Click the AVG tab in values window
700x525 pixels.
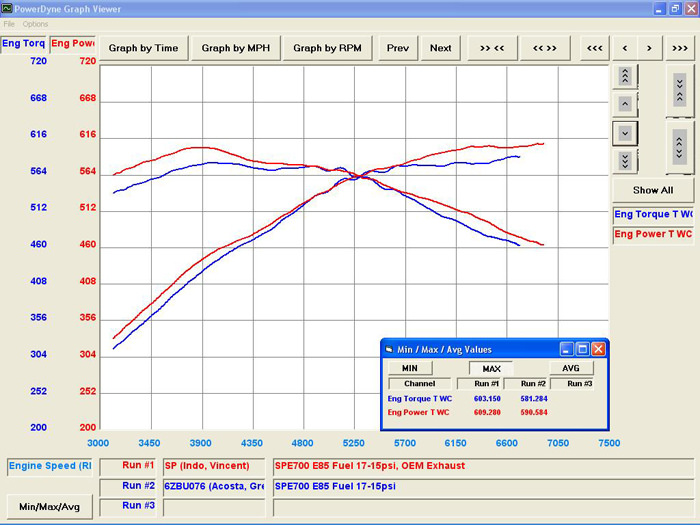coord(571,368)
